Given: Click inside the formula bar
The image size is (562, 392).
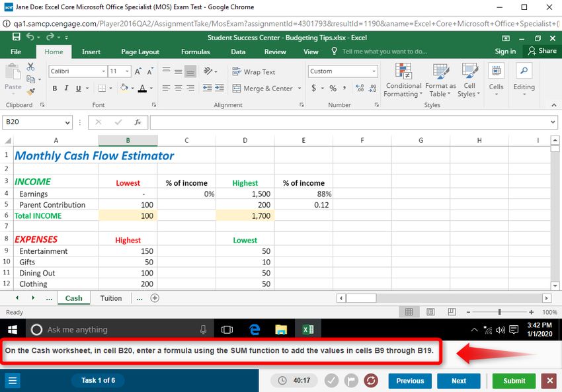Looking at the screenshot, I should click(350, 122).
